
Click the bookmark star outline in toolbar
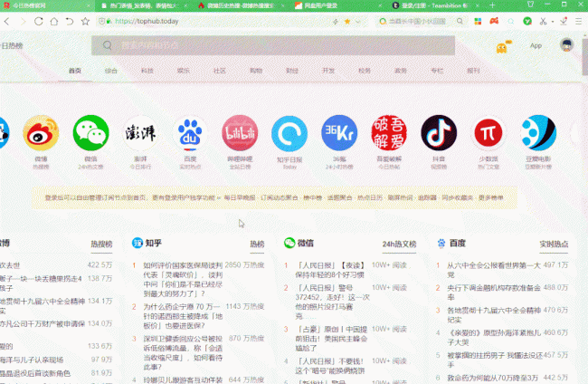(86, 22)
